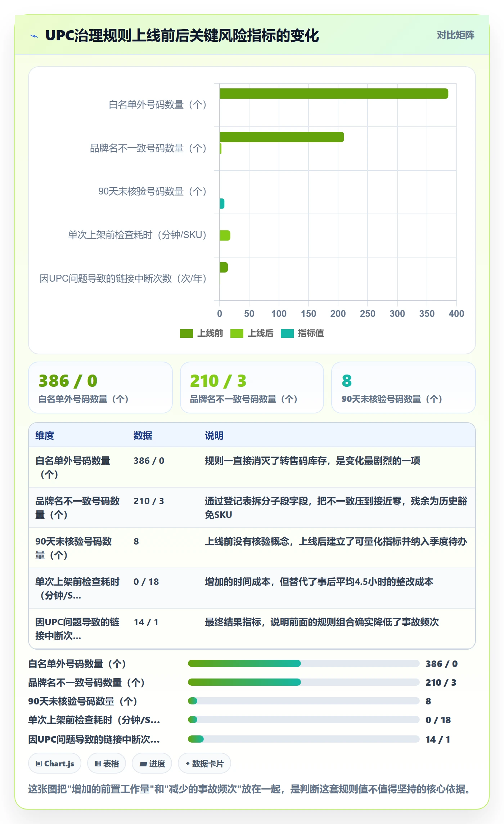Click the 数据 column header
The height and width of the screenshot is (824, 504).
click(x=143, y=435)
